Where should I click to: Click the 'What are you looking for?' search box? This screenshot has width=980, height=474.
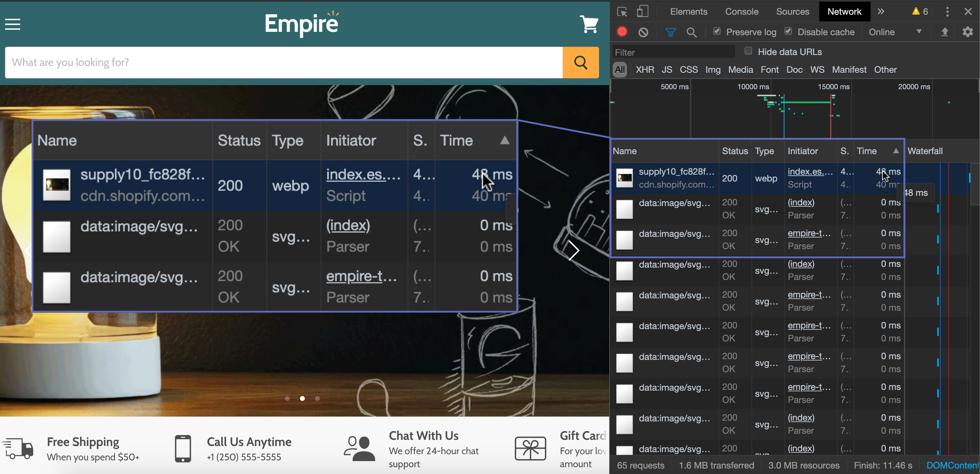pos(284,62)
